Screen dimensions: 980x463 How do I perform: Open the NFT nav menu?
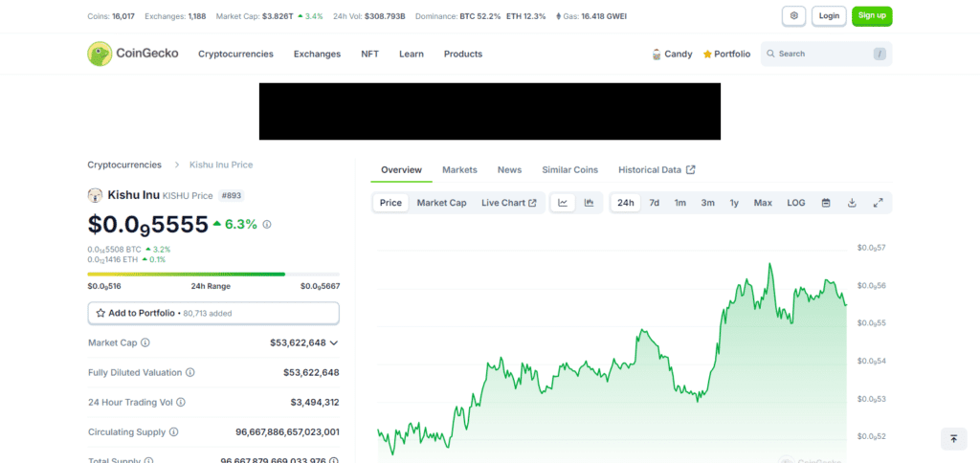pos(370,54)
